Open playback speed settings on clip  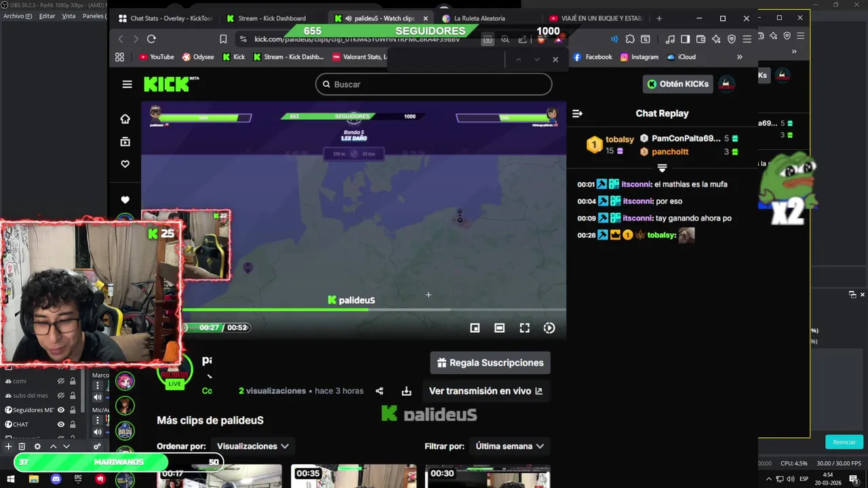tap(549, 328)
